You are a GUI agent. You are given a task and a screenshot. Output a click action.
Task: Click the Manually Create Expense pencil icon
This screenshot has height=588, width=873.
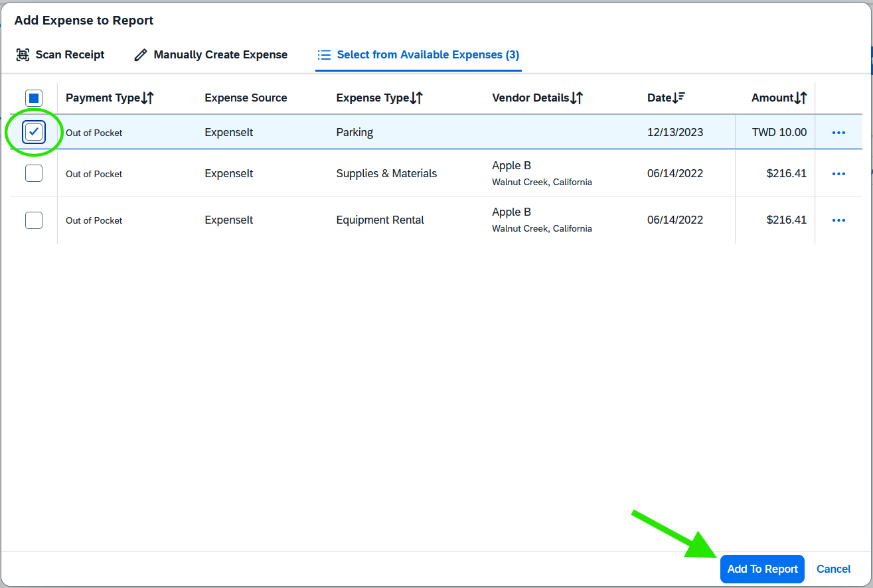tap(140, 54)
